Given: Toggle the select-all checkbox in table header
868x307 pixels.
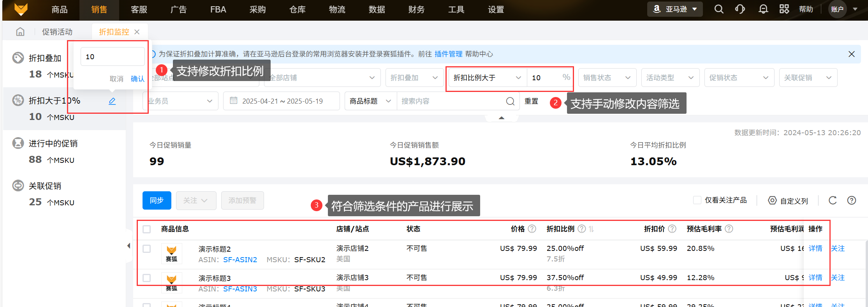Looking at the screenshot, I should coord(146,229).
